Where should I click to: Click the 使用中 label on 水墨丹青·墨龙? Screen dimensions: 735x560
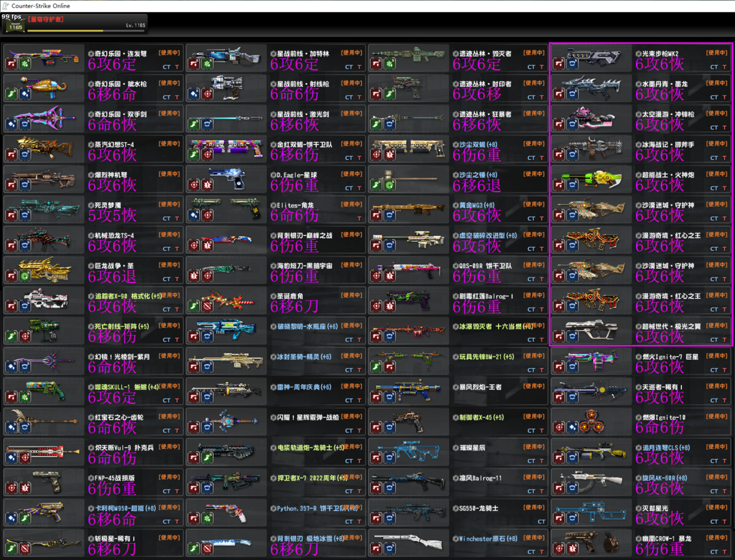point(716,83)
